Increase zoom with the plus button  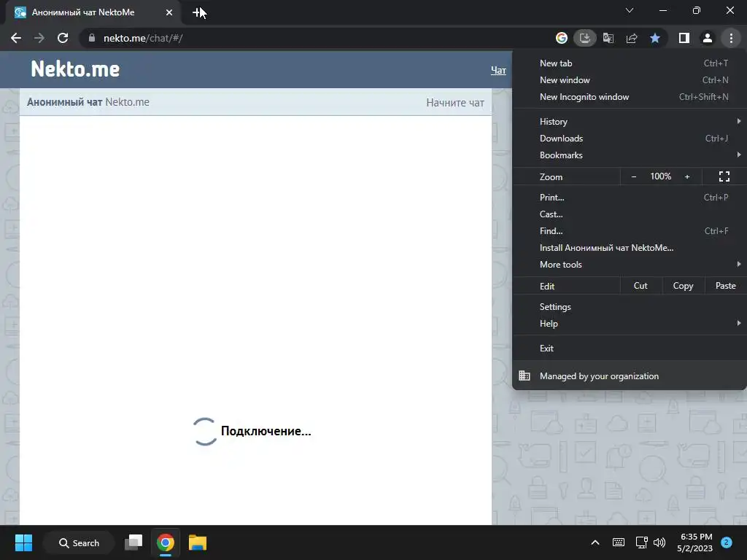(687, 176)
